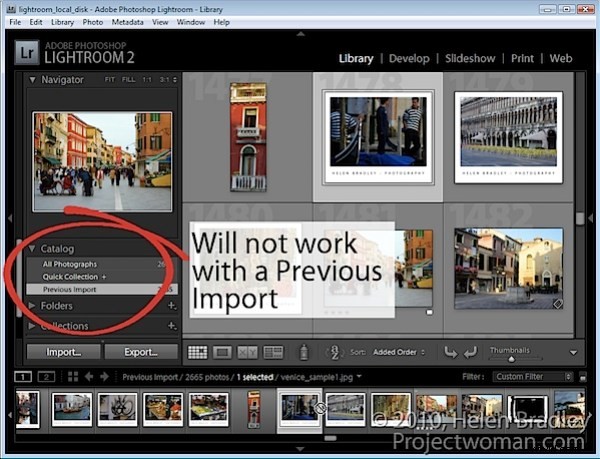Open the View menu
600x459 pixels.
160,22
